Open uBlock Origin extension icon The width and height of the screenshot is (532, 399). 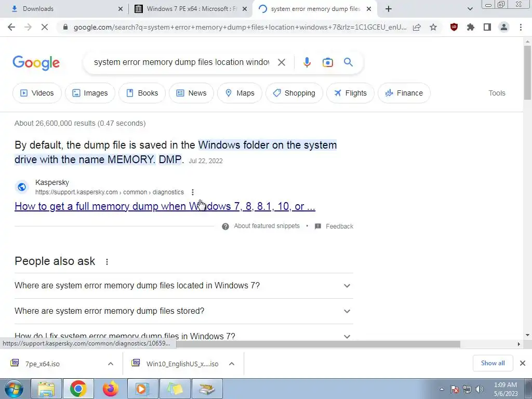click(x=454, y=27)
